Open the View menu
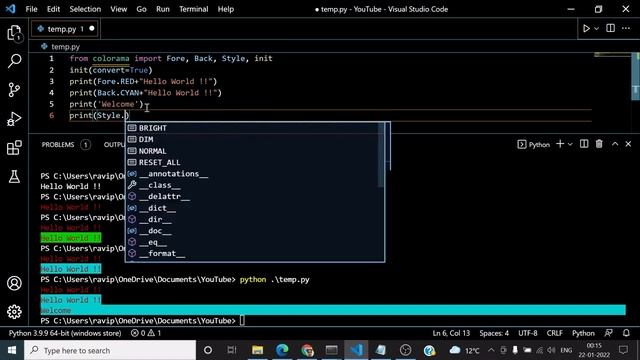Screen dimensions: 640x360 118,9
